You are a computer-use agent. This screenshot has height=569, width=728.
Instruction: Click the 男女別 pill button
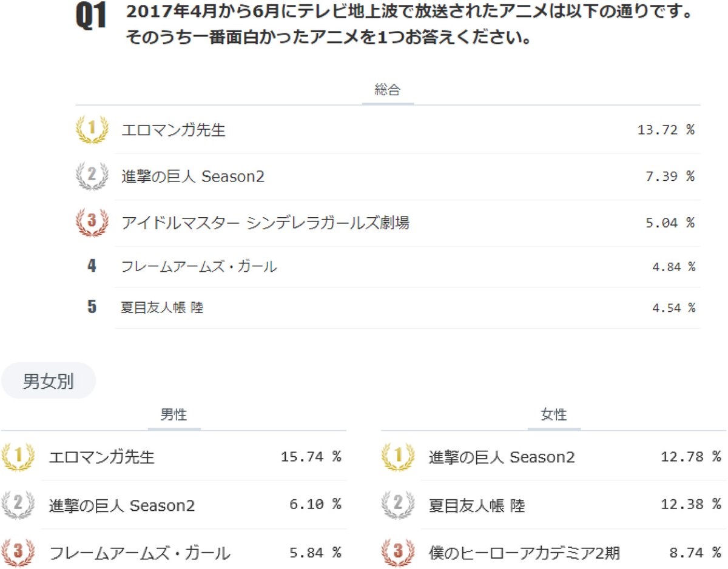tap(48, 381)
